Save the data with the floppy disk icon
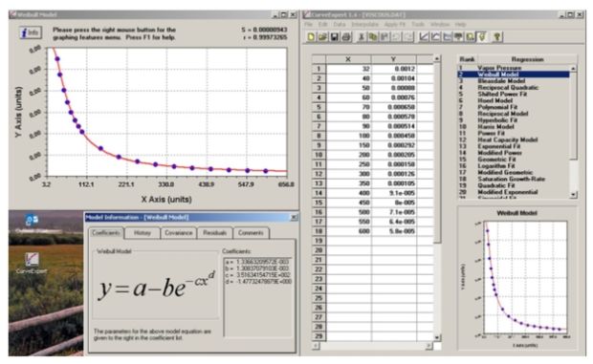Viewport: 593px width, 364px height. (x=335, y=37)
